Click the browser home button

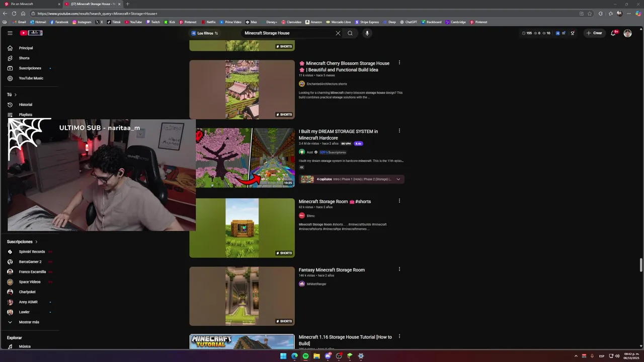click(23, 14)
